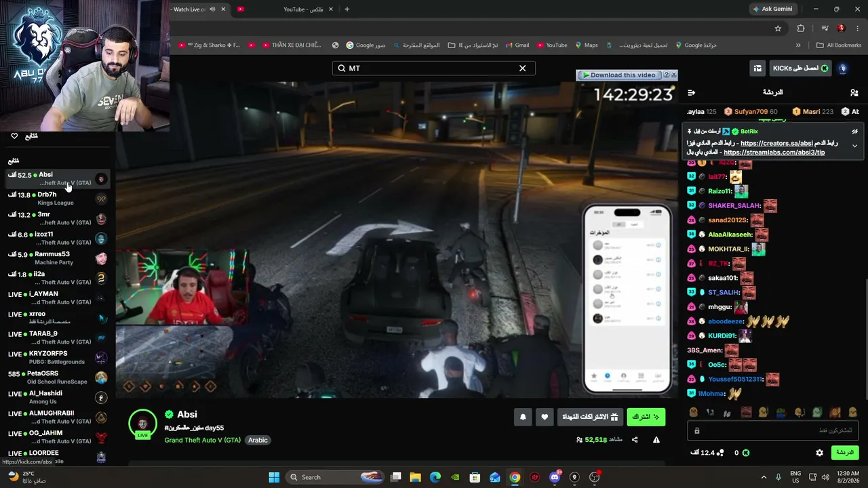Open KRYZORFPS PUBG channel
The height and width of the screenshot is (488, 868).
pyautogui.click(x=57, y=358)
